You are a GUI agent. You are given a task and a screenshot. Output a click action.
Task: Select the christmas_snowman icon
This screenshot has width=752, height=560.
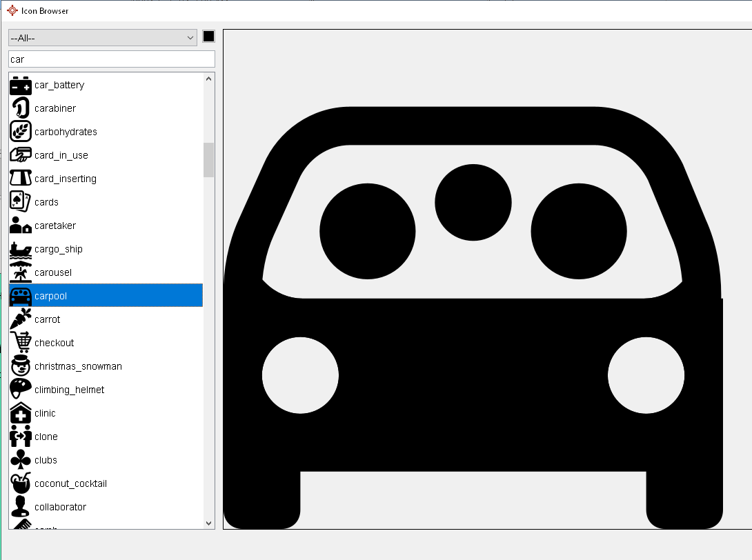click(x=21, y=367)
